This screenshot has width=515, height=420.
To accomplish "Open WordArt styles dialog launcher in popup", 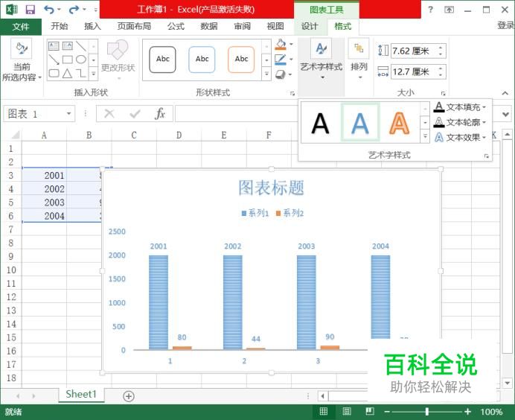I will pos(487,156).
